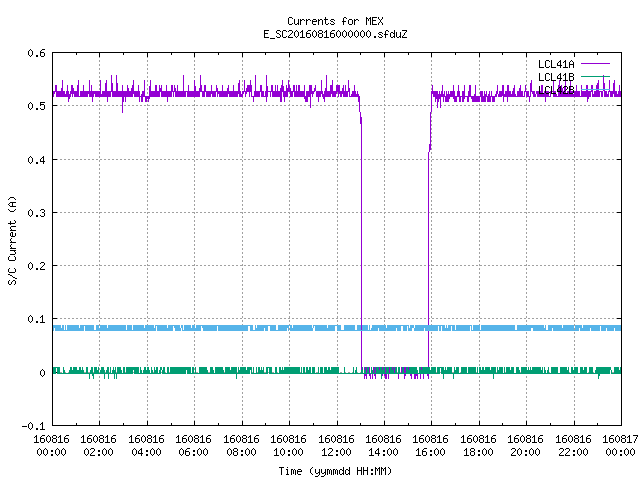This screenshot has height=480, width=640.
Task: Click the y-axis tick value 0.2
Action: click(36, 266)
